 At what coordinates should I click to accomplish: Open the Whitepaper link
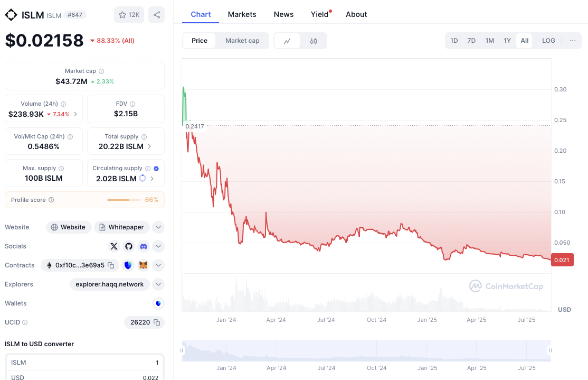pos(121,227)
